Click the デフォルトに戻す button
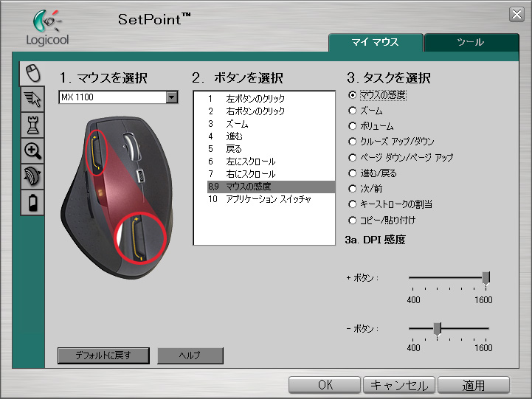Image resolution: width=532 pixels, height=399 pixels. point(103,355)
